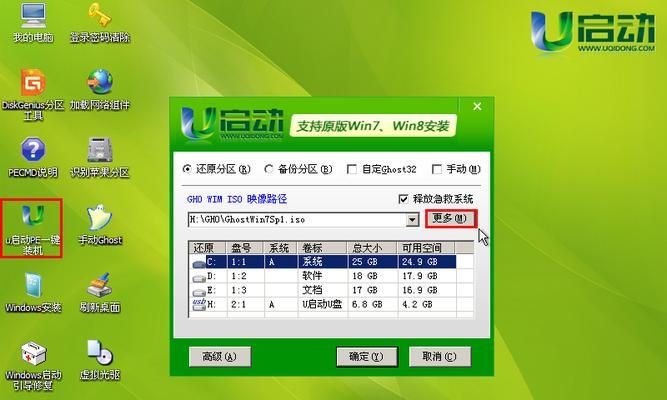Select 还原分区(R) radio button
This screenshot has height=400, width=667.
click(187, 169)
